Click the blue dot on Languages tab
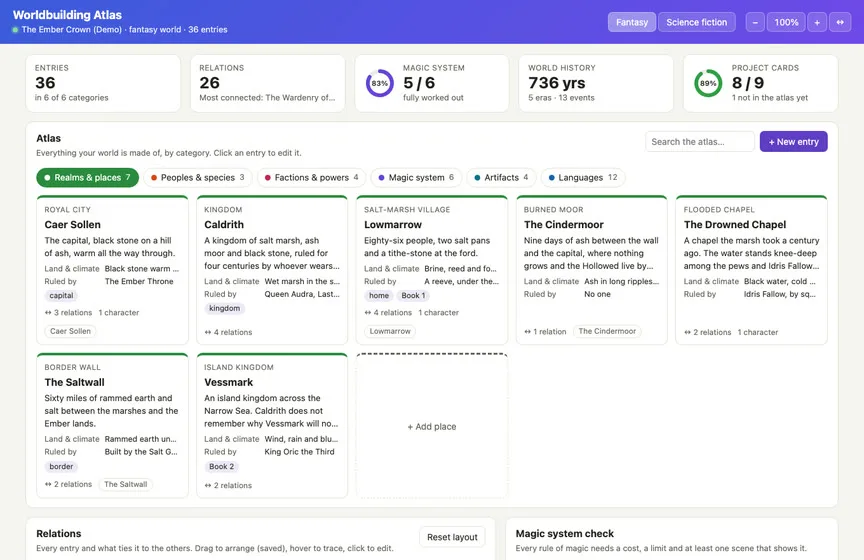Screen dimensions: 864x560 [x=552, y=177]
